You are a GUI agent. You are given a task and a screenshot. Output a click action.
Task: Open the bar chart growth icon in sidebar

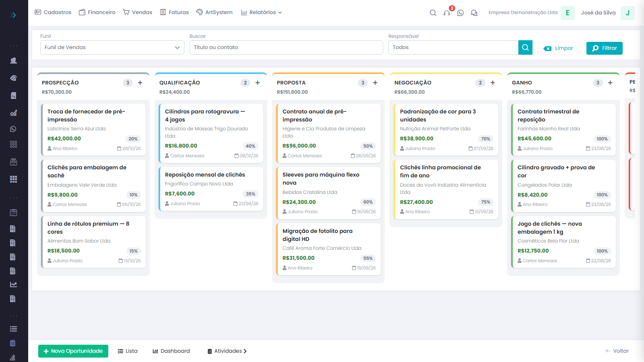tap(13, 113)
